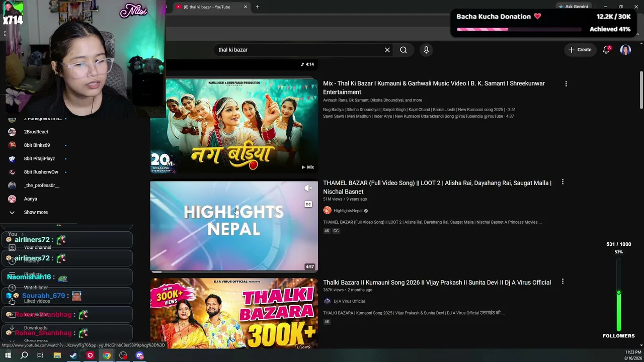
Task: Play the Nug Badiya mix thumbnail
Action: click(x=234, y=126)
